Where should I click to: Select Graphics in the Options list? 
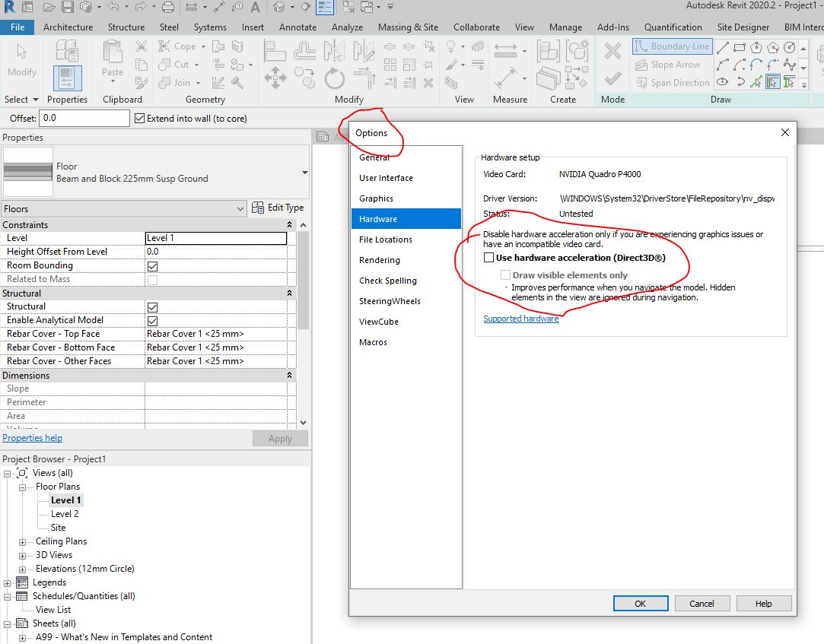click(x=377, y=198)
